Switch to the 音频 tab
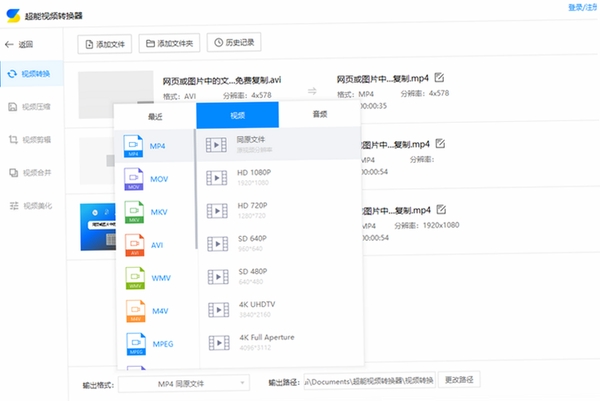The height and width of the screenshot is (401, 600). pyautogui.click(x=320, y=114)
